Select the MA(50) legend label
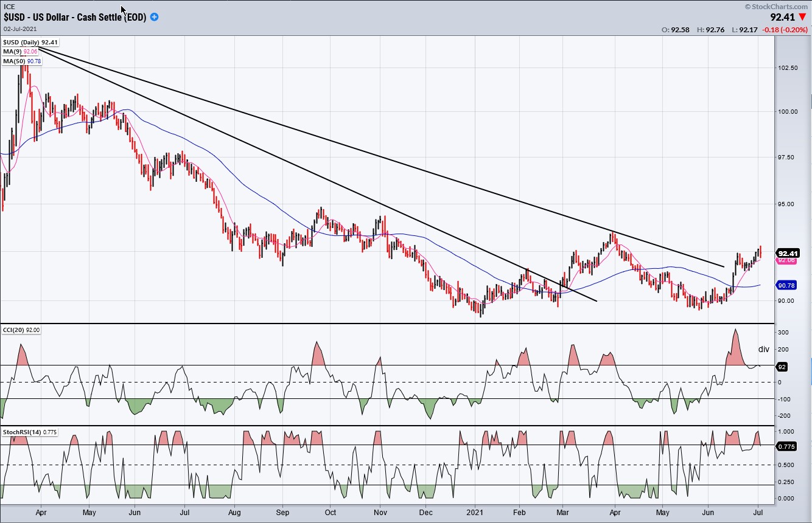Viewport: 812px width, 523px height. (x=13, y=61)
